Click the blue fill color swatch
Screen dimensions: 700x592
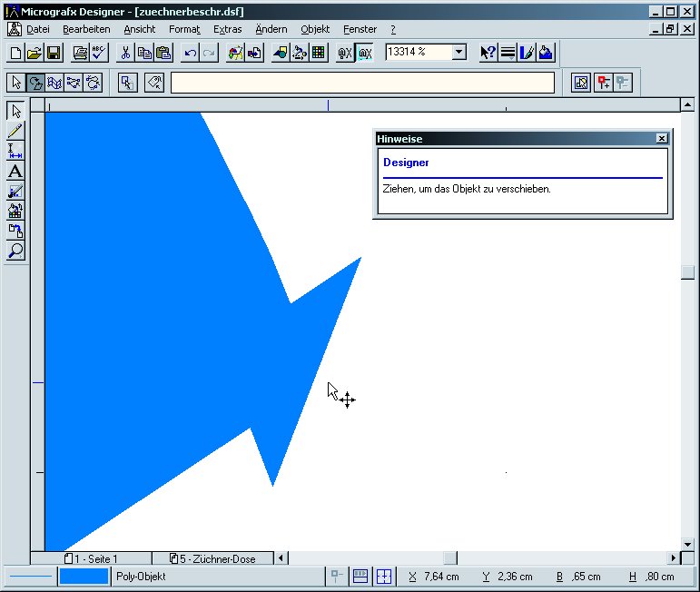84,577
